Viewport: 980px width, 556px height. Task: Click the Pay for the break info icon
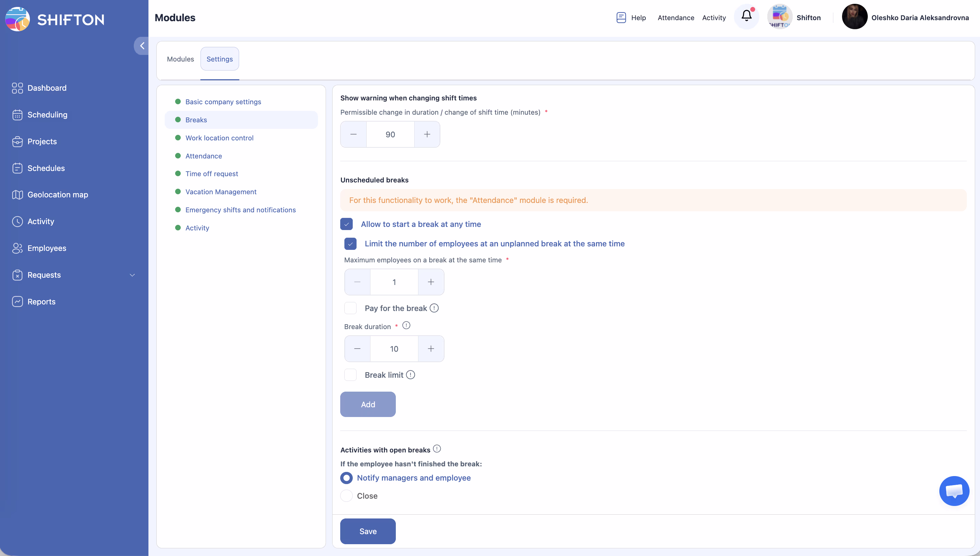click(x=434, y=308)
